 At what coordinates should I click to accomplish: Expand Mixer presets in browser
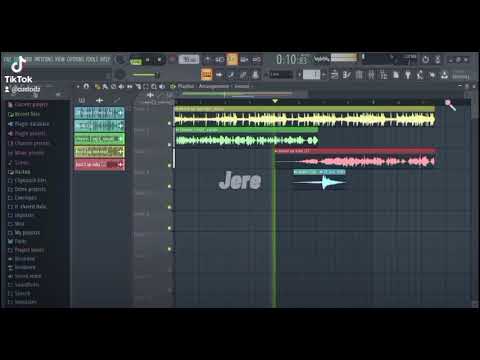[x=26, y=153]
